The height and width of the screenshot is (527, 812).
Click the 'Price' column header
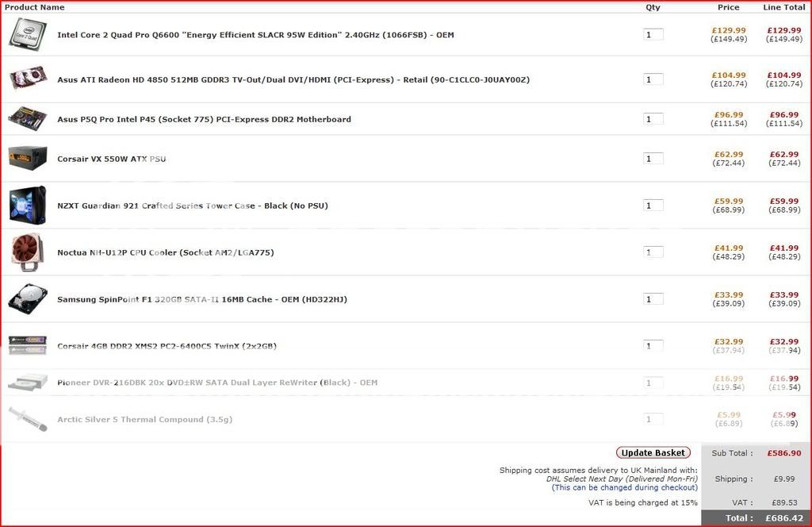pos(729,7)
